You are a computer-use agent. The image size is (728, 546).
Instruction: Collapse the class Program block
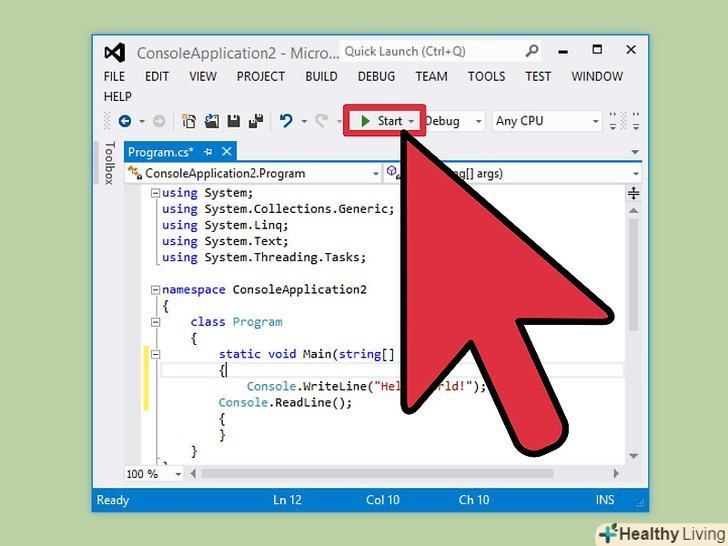pos(156,322)
